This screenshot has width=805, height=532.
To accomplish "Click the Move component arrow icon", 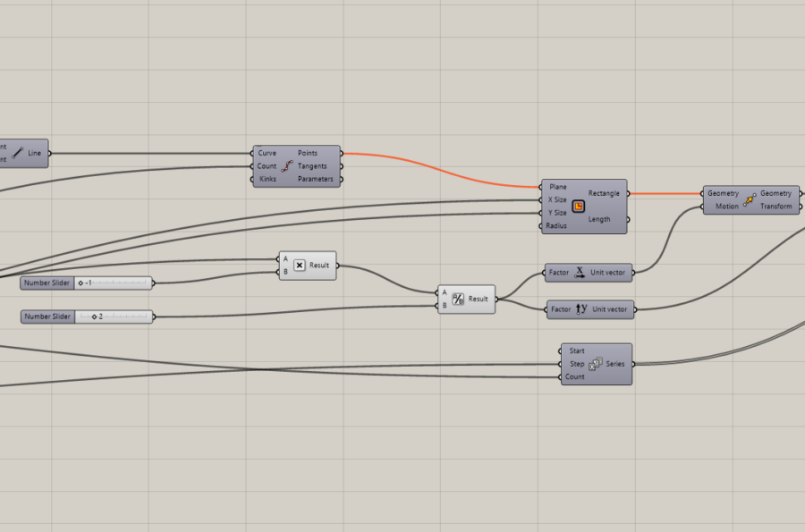I will pyautogui.click(x=750, y=199).
